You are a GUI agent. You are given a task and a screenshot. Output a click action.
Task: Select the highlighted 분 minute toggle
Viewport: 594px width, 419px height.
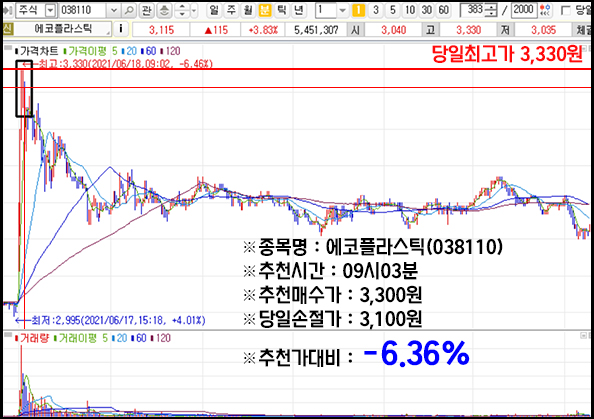click(265, 10)
